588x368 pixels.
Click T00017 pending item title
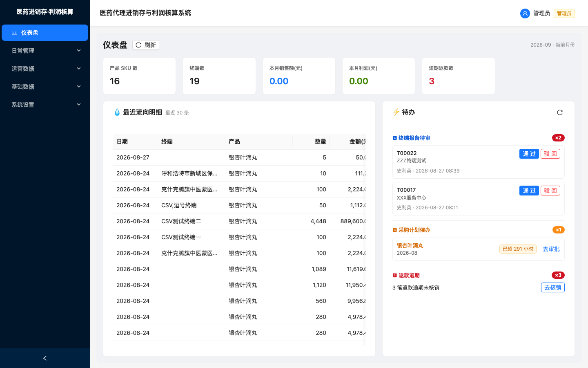point(406,190)
